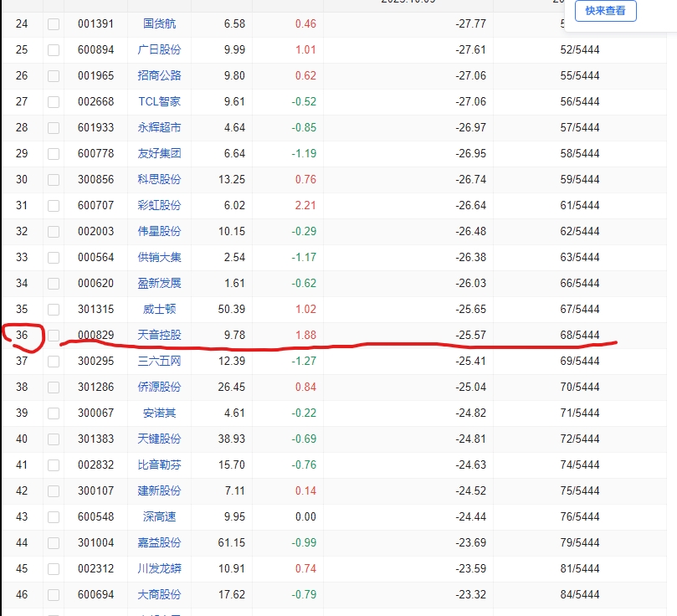The height and width of the screenshot is (616, 677).
Task: Click the value -25.57
Action: coord(470,335)
